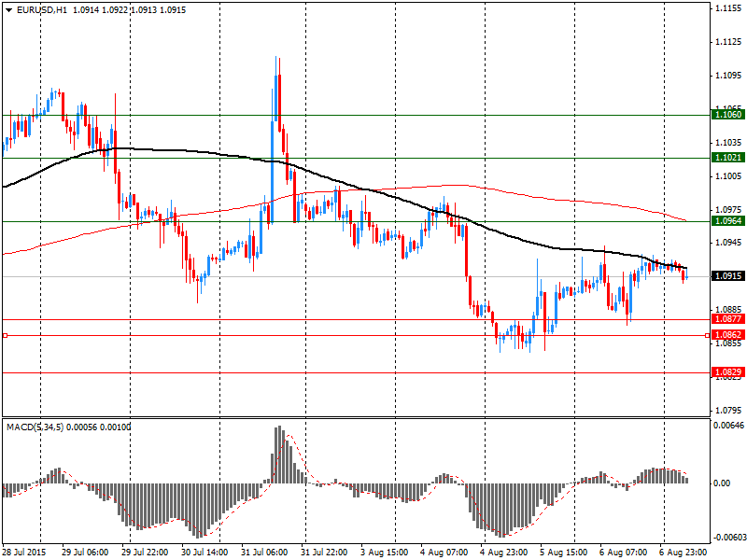The width and height of the screenshot is (747, 560).
Task: Click the 30 Jul 14:00 time label
Action: pos(204,553)
